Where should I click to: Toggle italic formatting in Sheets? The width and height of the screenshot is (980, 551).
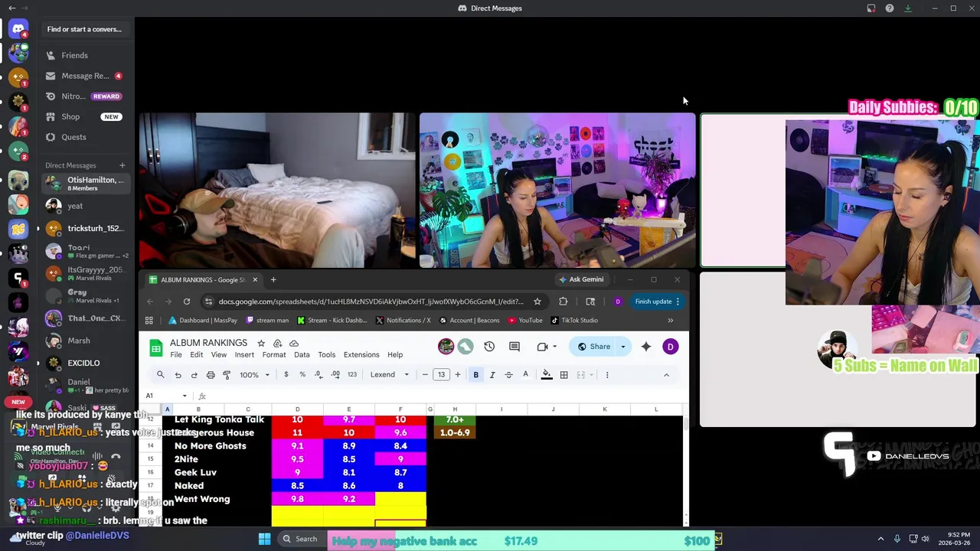492,375
